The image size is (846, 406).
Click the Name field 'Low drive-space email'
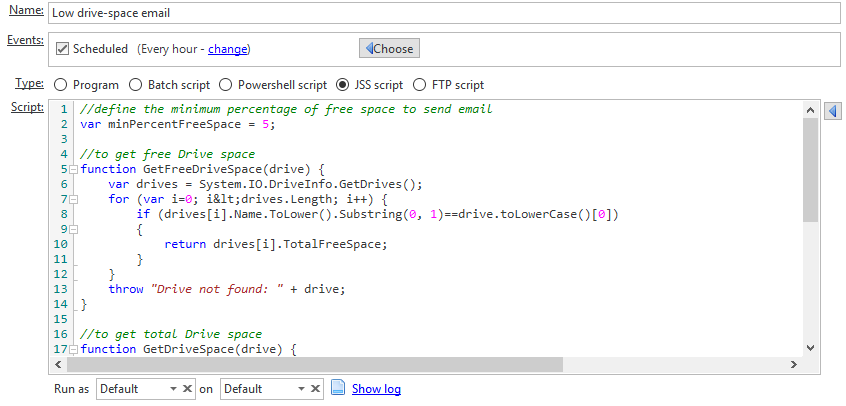tap(444, 13)
